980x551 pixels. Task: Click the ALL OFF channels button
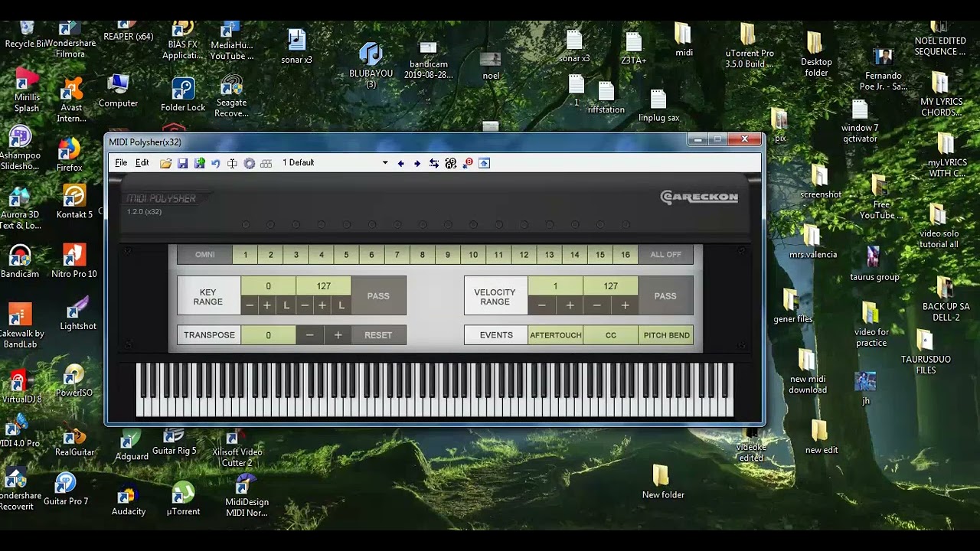(665, 255)
